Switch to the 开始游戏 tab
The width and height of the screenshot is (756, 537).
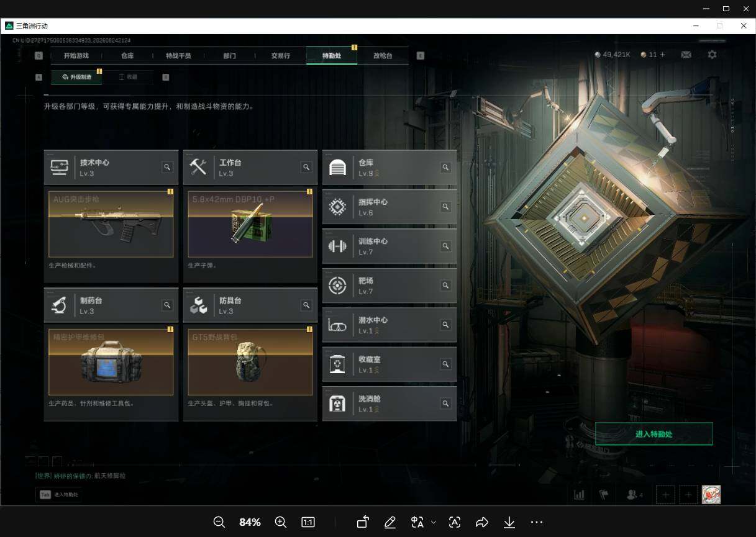click(76, 55)
